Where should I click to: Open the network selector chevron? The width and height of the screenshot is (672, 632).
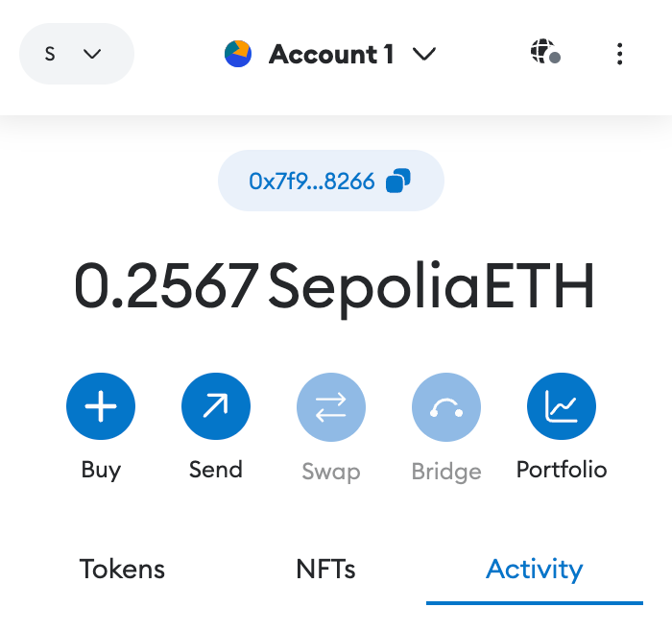(92, 54)
